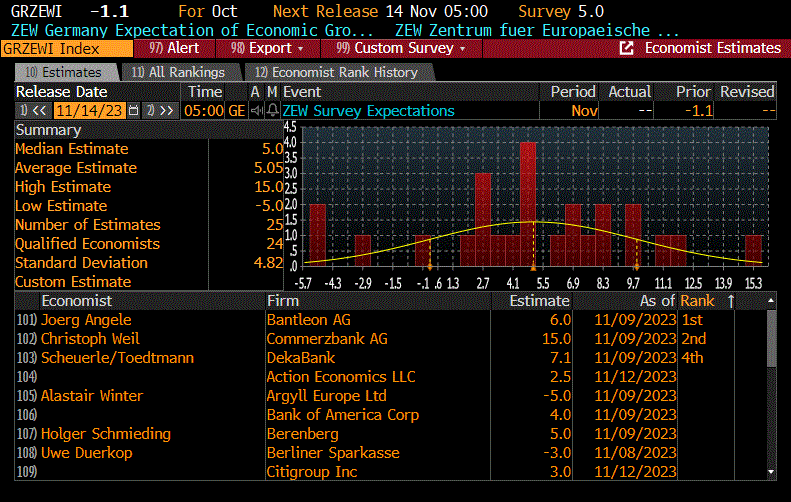Click the Nov period cell
Screen dimensions: 791x502
[x=584, y=110]
